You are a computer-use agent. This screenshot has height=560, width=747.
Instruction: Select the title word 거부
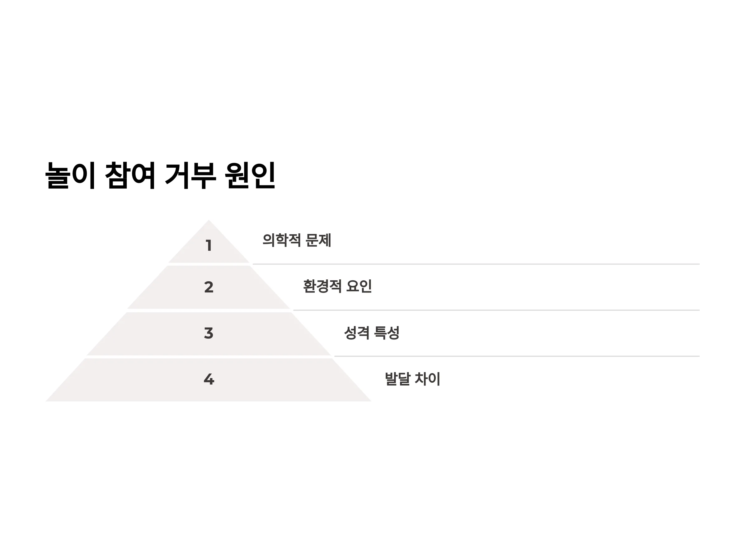click(190, 175)
